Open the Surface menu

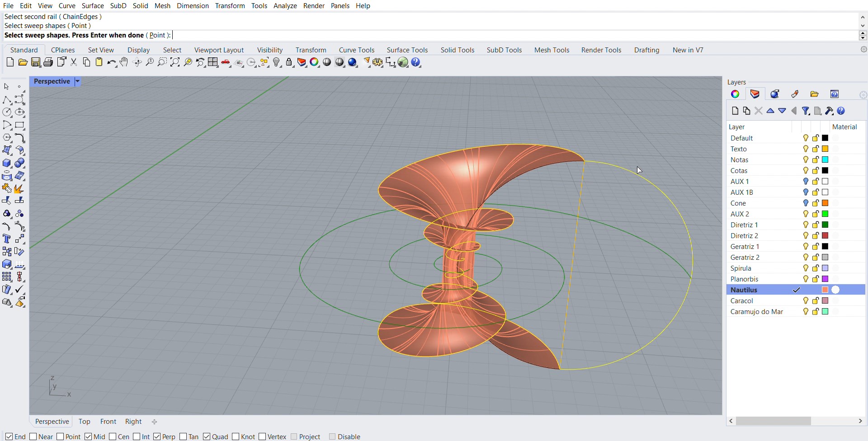pos(93,5)
